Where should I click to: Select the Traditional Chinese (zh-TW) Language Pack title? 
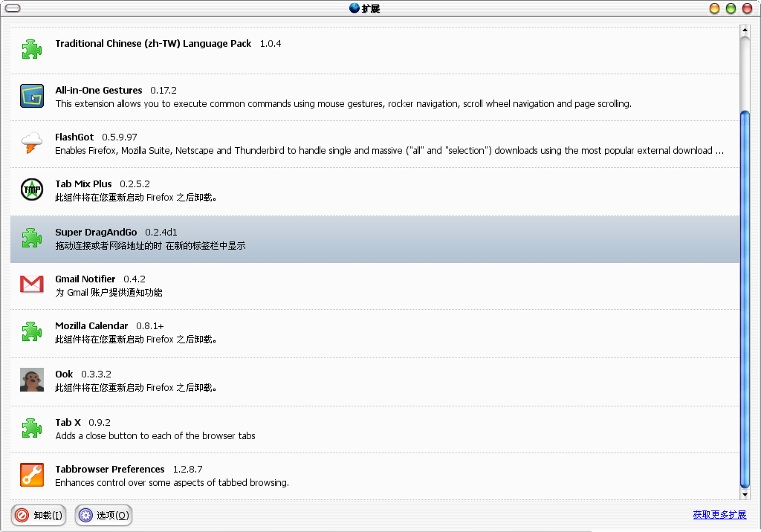click(153, 43)
